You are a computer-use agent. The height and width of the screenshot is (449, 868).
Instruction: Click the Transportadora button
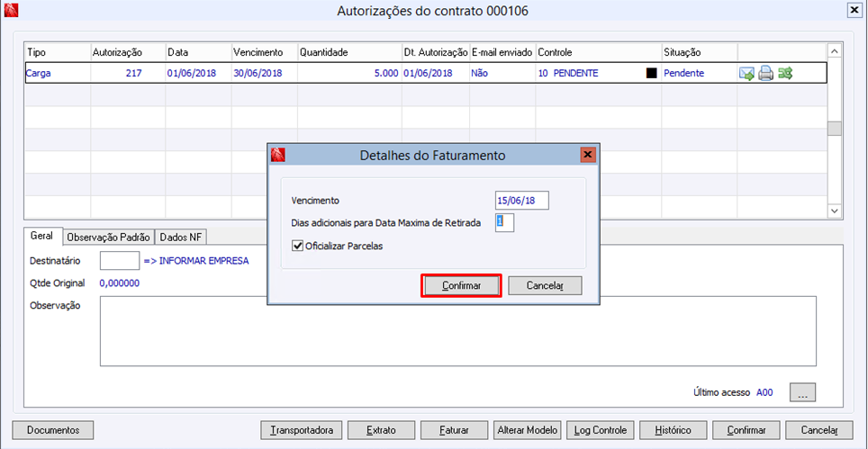point(301,429)
